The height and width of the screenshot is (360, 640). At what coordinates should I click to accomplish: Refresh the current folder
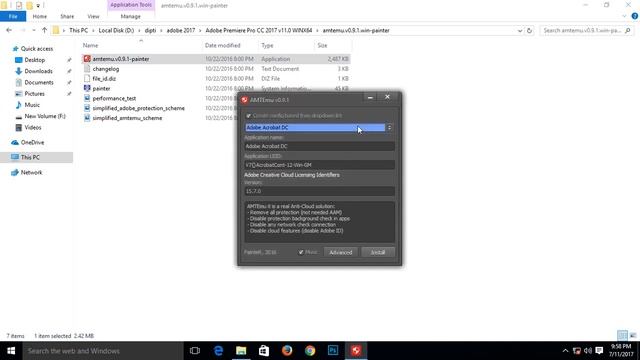pyautogui.click(x=529, y=31)
